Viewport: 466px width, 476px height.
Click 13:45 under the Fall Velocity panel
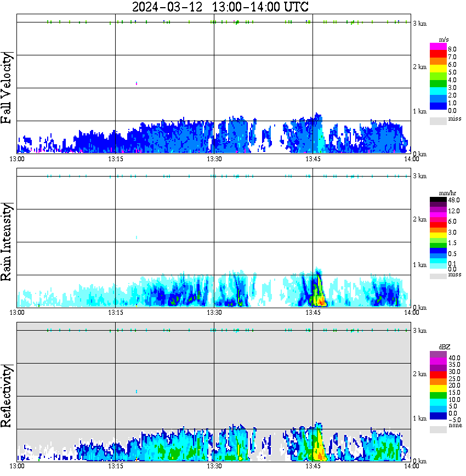click(312, 159)
